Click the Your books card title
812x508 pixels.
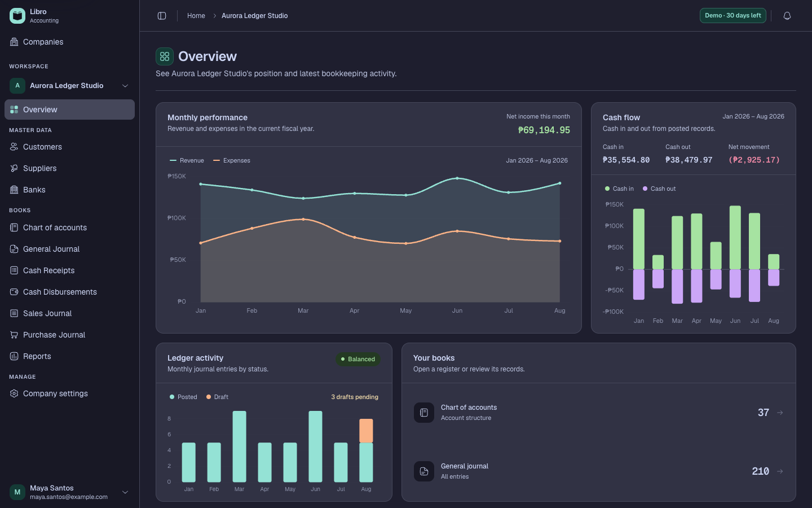(434, 358)
